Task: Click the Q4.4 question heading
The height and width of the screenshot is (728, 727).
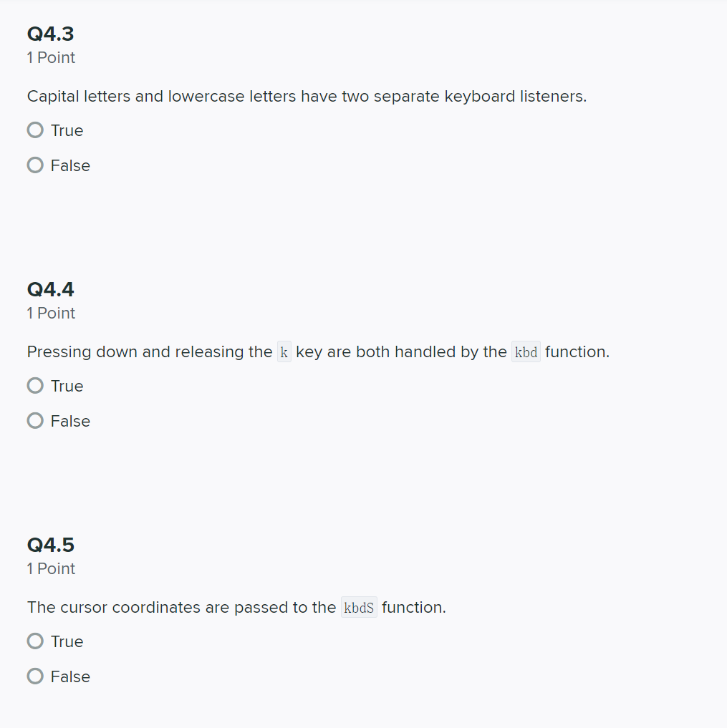Action: 50,289
